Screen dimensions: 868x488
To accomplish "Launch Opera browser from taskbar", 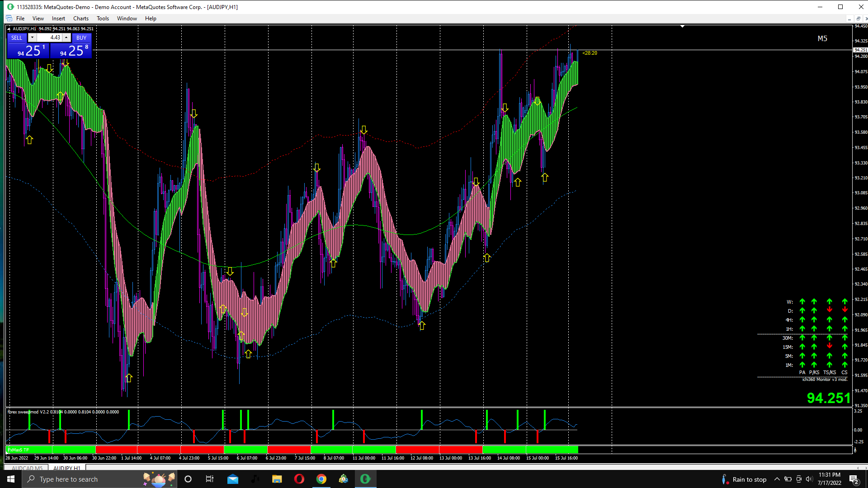I will click(x=299, y=479).
